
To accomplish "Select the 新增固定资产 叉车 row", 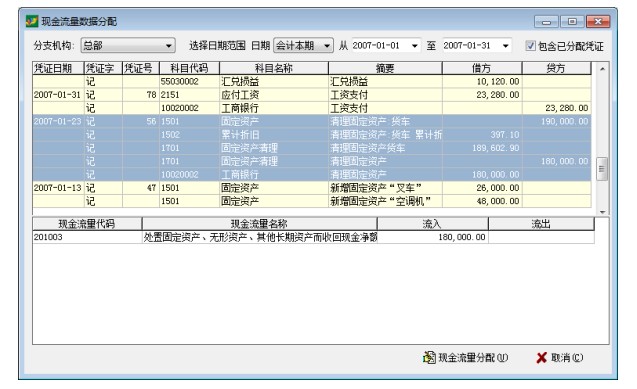I will click(312, 188).
